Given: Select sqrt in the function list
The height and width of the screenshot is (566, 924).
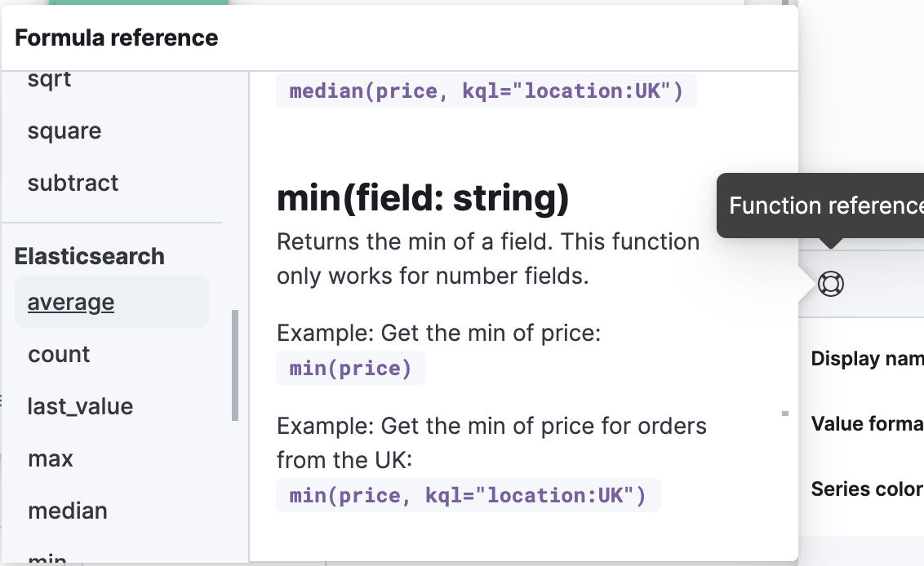Looking at the screenshot, I should [x=50, y=79].
